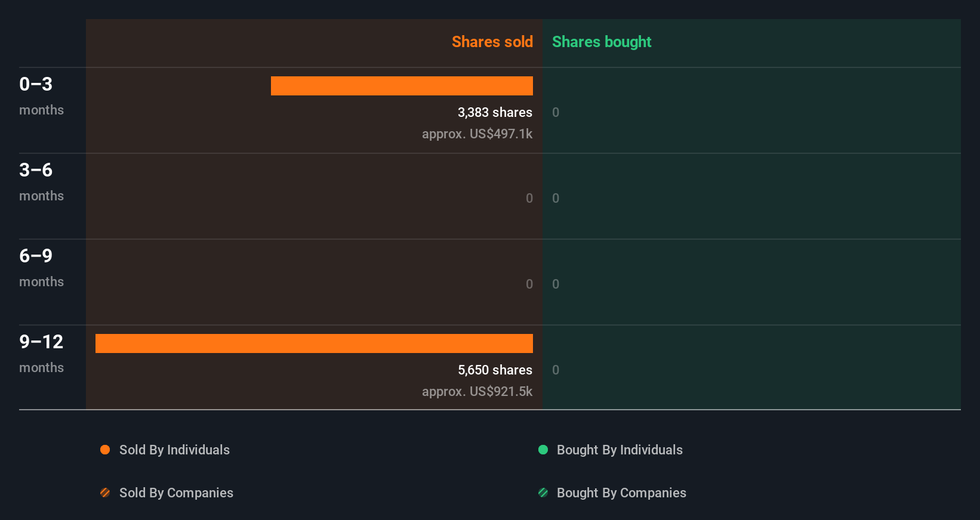This screenshot has width=980, height=520.
Task: Click the Shares sold column header
Action: coord(492,42)
